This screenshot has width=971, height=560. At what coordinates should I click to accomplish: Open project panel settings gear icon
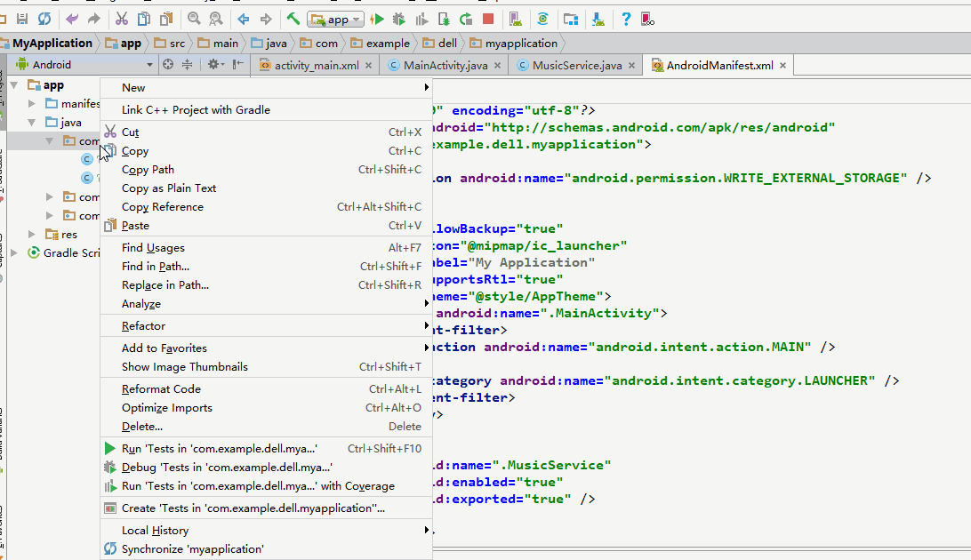coord(213,64)
